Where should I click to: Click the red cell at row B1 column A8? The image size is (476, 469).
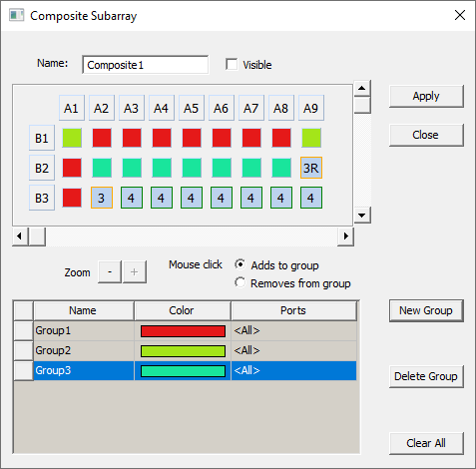[x=281, y=138]
